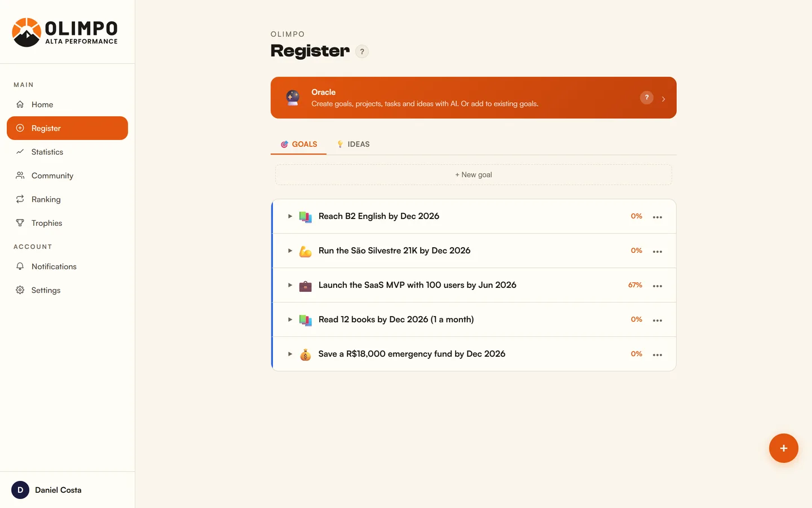Open more options for emergency fund goal
The width and height of the screenshot is (812, 508).
657,354
